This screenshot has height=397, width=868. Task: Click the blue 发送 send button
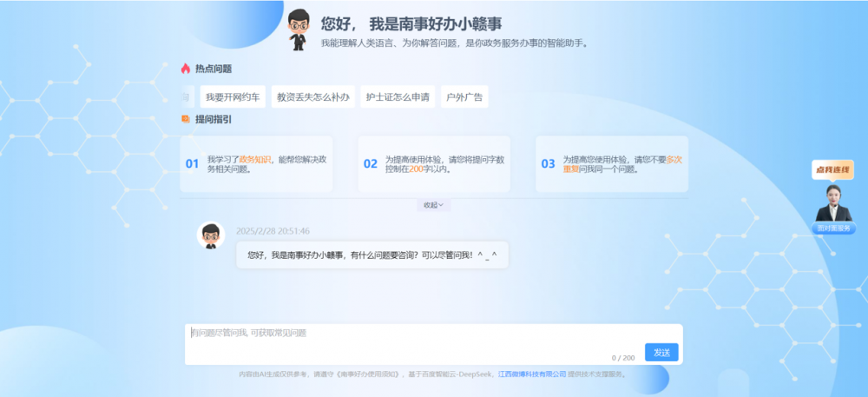point(661,352)
